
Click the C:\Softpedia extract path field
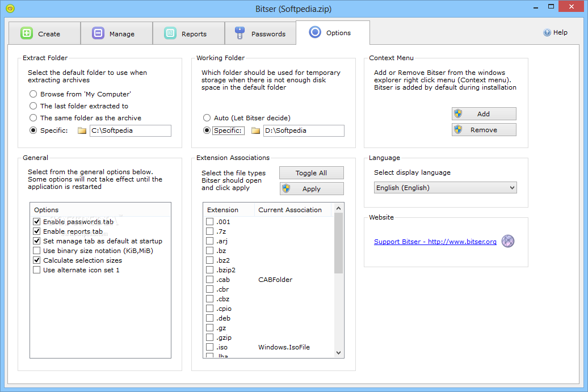click(130, 130)
